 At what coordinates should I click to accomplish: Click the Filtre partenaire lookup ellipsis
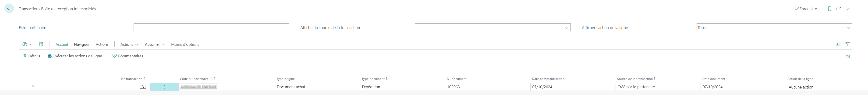tap(285, 28)
